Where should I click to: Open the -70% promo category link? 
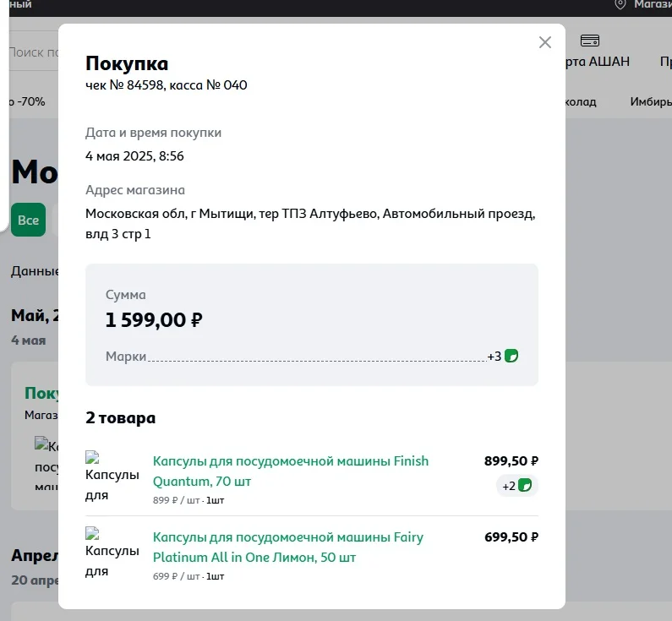point(27,101)
